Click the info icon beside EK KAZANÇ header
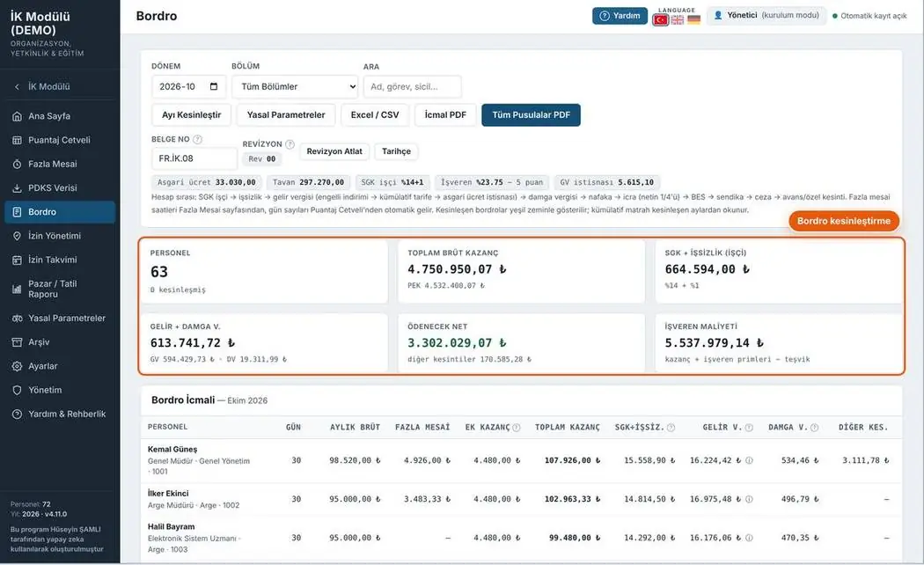Viewport: 924px width, 565px height. (517, 428)
